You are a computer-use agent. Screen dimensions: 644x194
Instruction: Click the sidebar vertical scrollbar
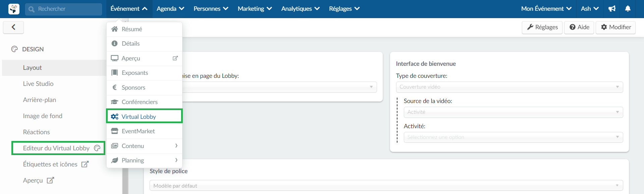[125, 181]
